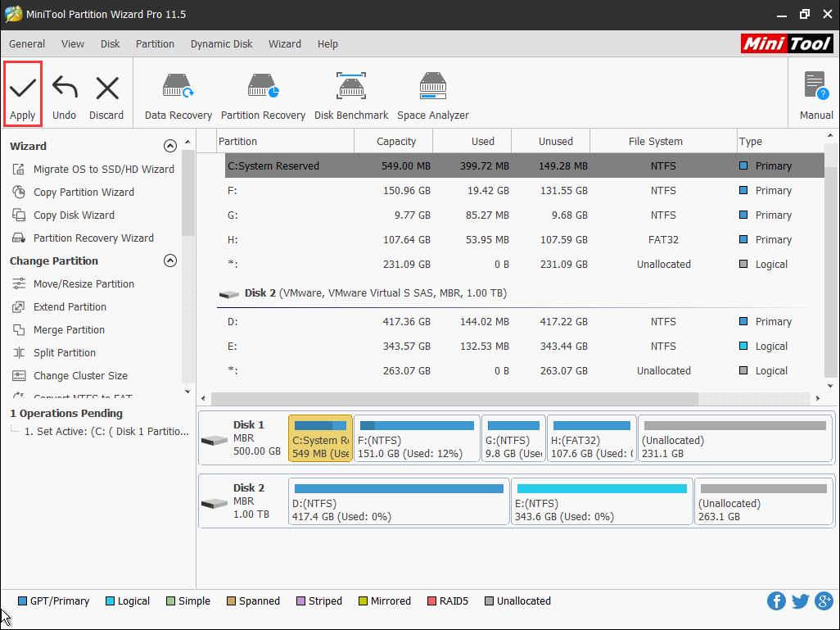The image size is (840, 630).
Task: Click the Undo arrow icon
Action: click(x=65, y=88)
